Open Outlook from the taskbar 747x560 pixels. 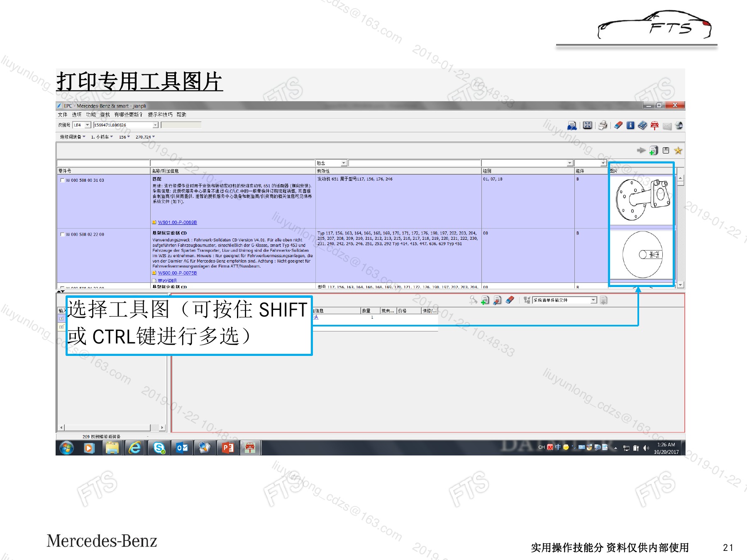pos(182,448)
